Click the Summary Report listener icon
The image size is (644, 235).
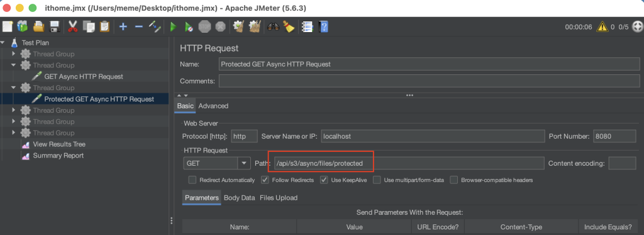click(x=26, y=156)
